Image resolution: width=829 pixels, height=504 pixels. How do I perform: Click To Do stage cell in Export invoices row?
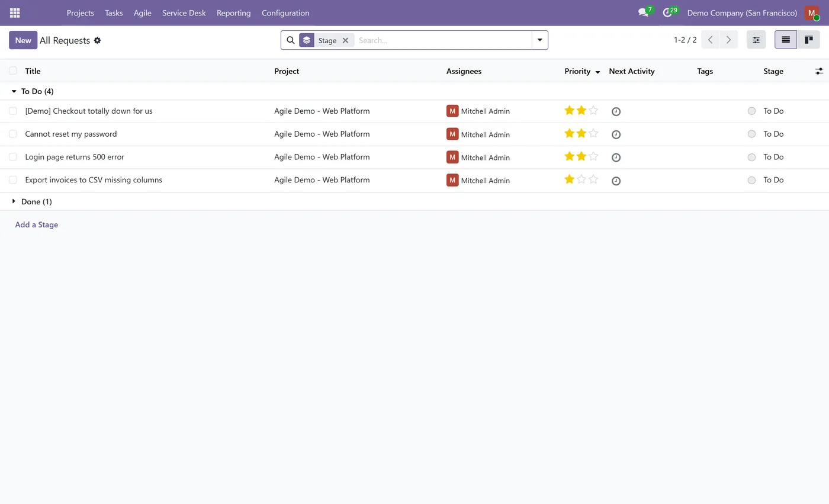coord(773,180)
